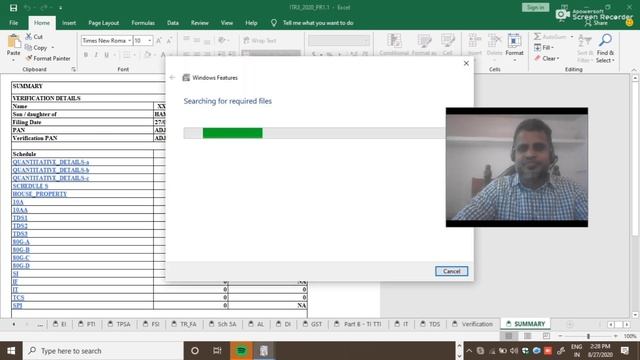Switch to the Verification sheet tab
The image size is (640, 360).
[472, 324]
